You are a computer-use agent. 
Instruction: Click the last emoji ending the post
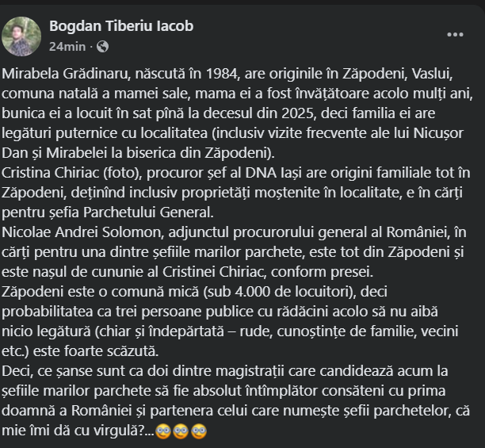click(x=199, y=431)
